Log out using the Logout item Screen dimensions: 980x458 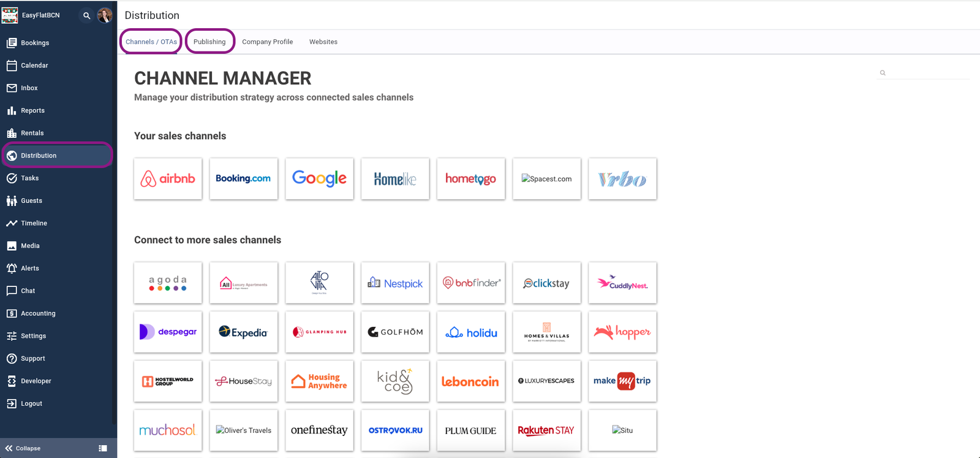click(x=31, y=403)
